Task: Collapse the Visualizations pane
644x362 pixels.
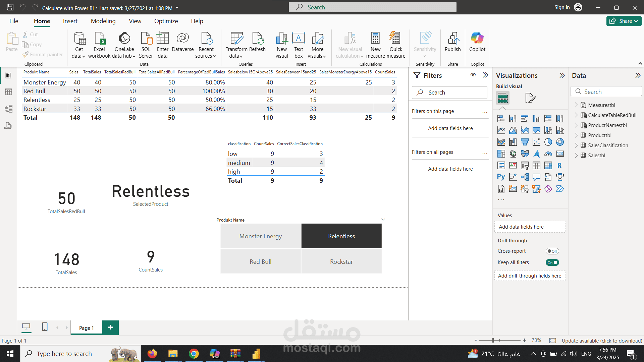Action: (562, 75)
